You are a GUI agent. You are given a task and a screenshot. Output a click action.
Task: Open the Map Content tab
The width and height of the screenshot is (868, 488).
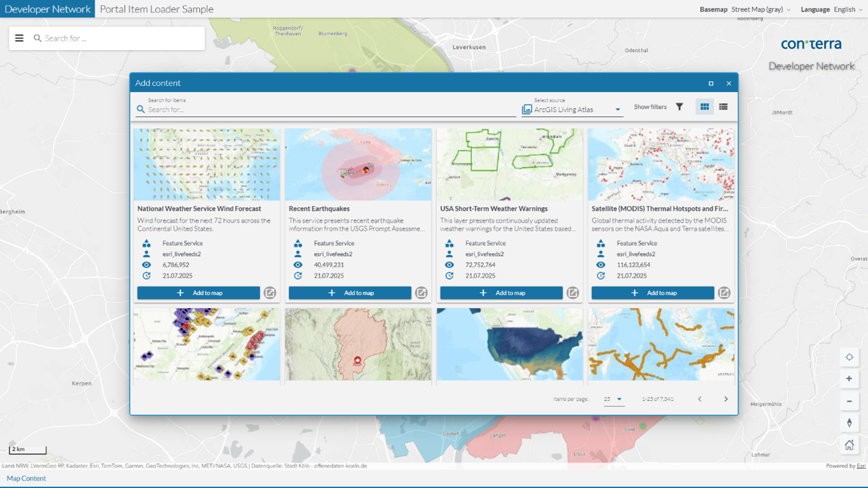point(26,478)
